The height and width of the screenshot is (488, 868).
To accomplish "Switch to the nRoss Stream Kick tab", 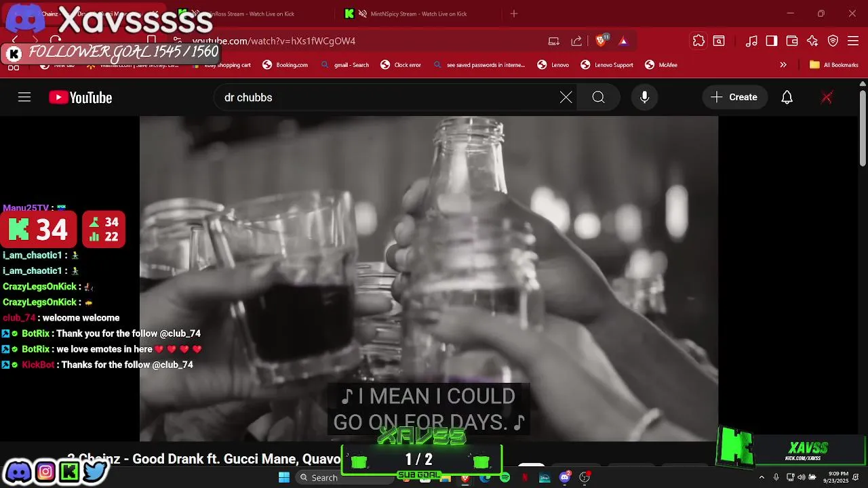I will tap(252, 14).
